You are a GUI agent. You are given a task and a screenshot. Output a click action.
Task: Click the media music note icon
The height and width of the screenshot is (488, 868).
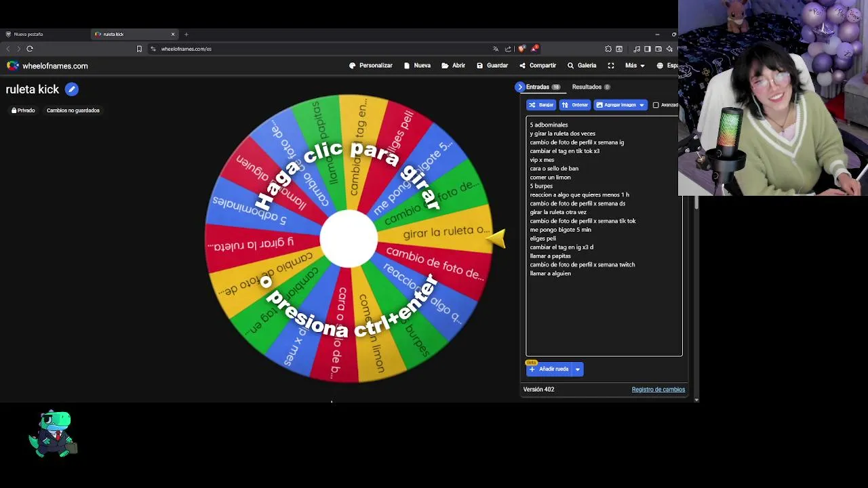click(637, 49)
